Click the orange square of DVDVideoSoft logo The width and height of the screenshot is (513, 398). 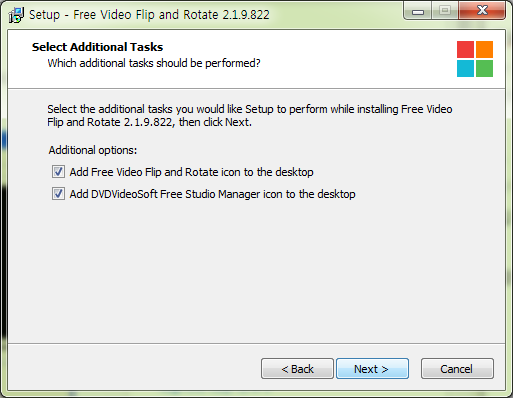tap(484, 49)
